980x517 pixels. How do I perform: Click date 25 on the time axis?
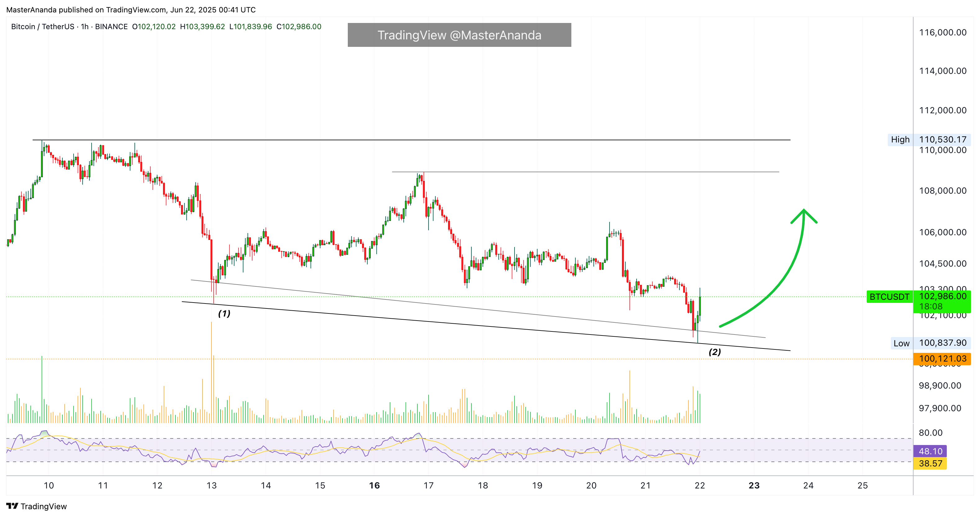(862, 485)
